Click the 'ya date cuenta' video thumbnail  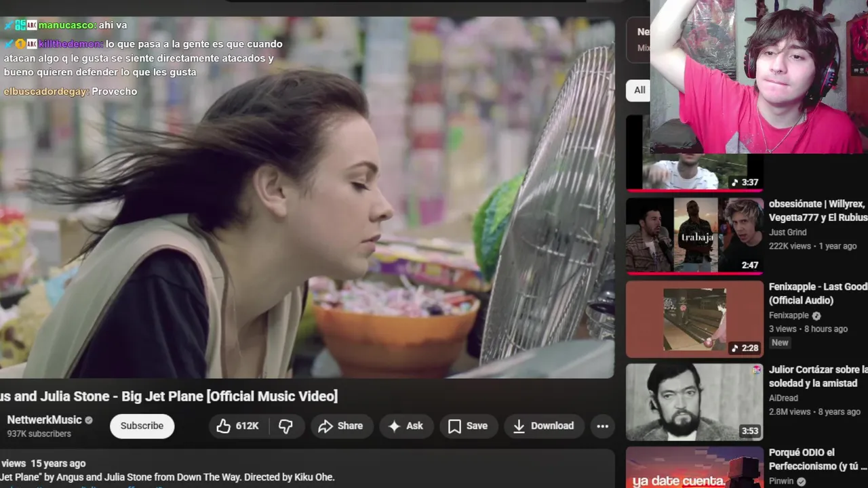point(694,468)
